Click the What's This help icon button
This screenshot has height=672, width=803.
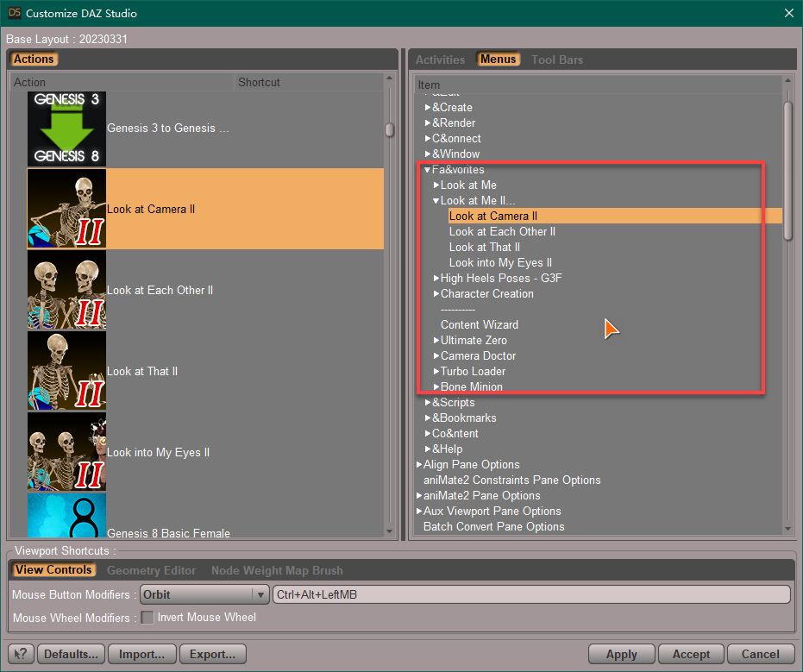21,654
